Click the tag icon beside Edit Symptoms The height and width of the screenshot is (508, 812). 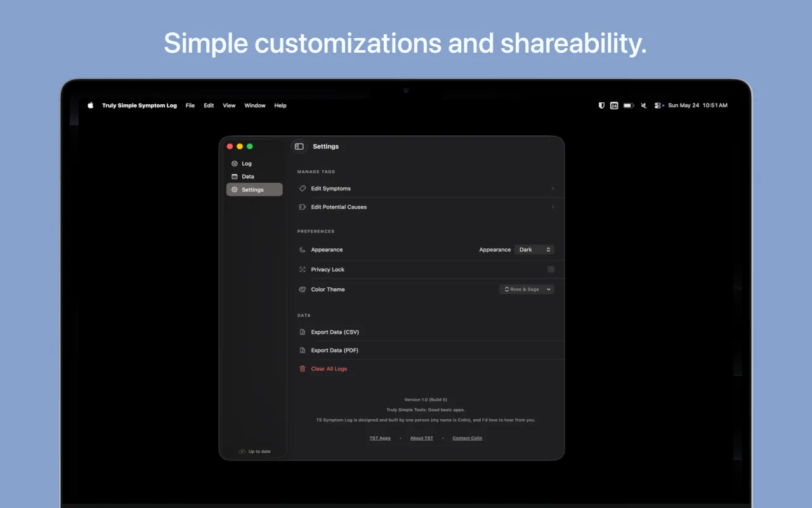coord(303,189)
